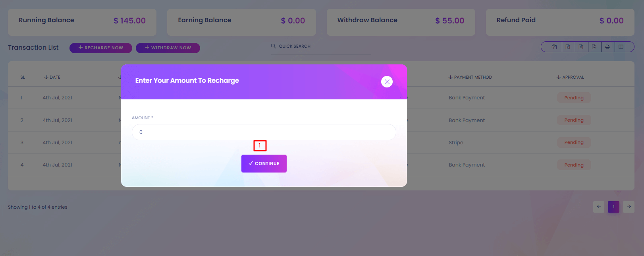
Task: Select page 1 in pagination
Action: [x=613, y=207]
